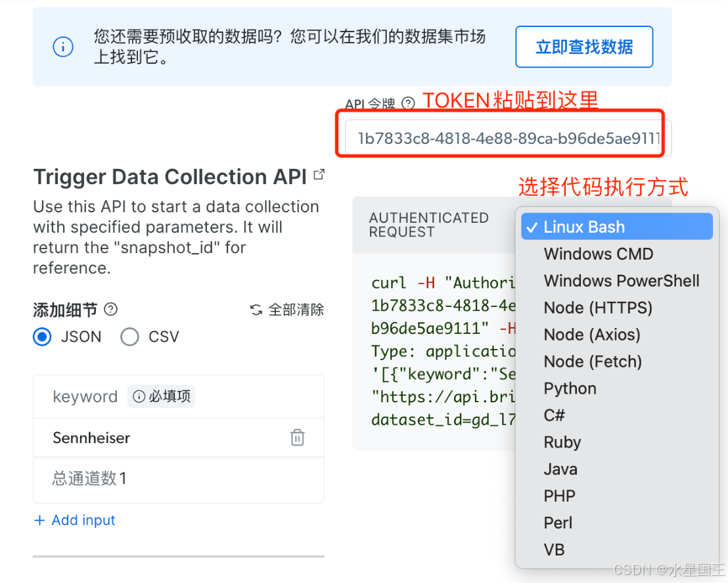Select Java from the dropdown list

tap(616, 469)
